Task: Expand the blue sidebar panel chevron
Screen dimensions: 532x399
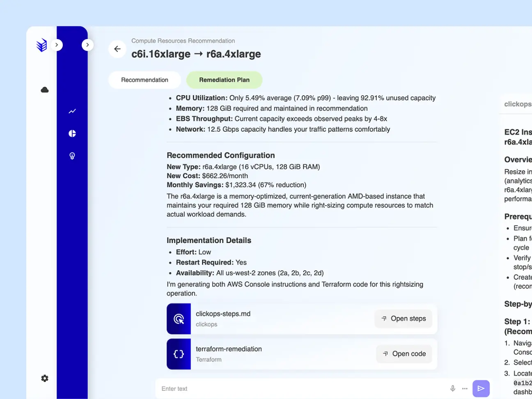Action: [87, 45]
